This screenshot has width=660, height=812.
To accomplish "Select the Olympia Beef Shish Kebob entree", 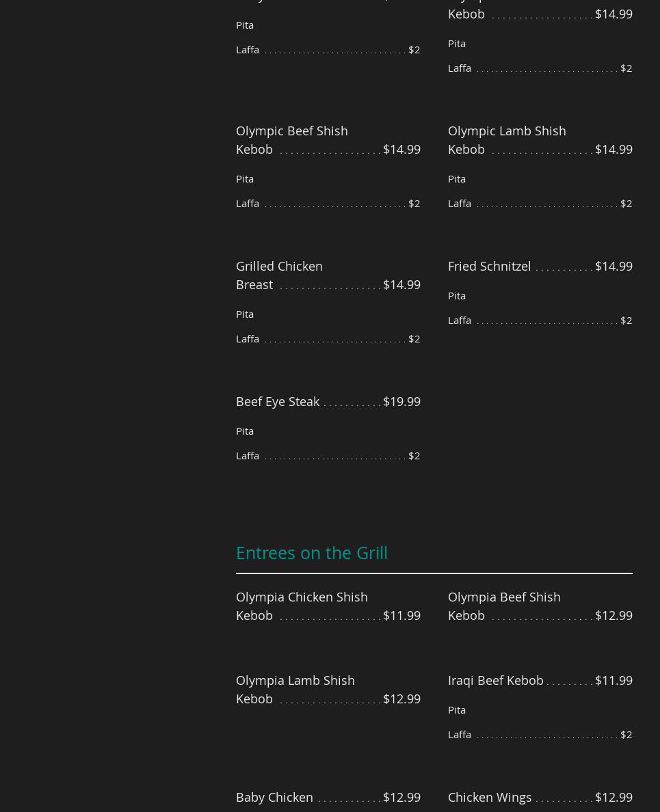I will click(x=504, y=606).
